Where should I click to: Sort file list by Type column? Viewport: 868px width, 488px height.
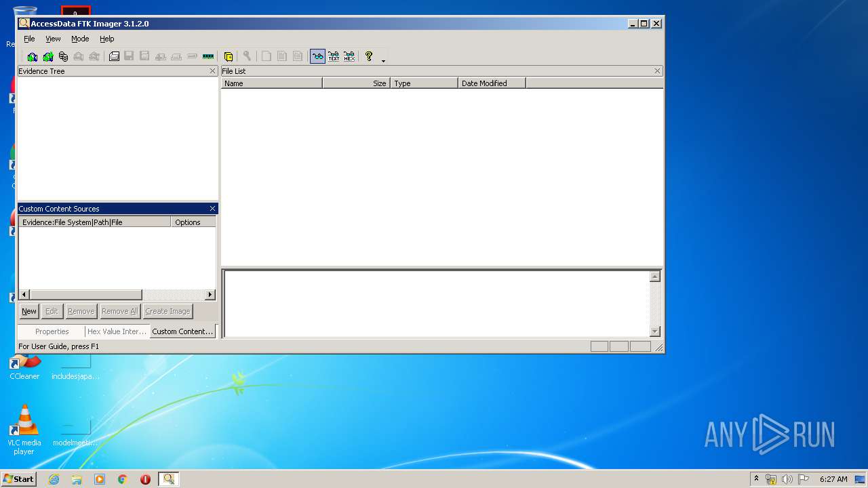tap(425, 83)
